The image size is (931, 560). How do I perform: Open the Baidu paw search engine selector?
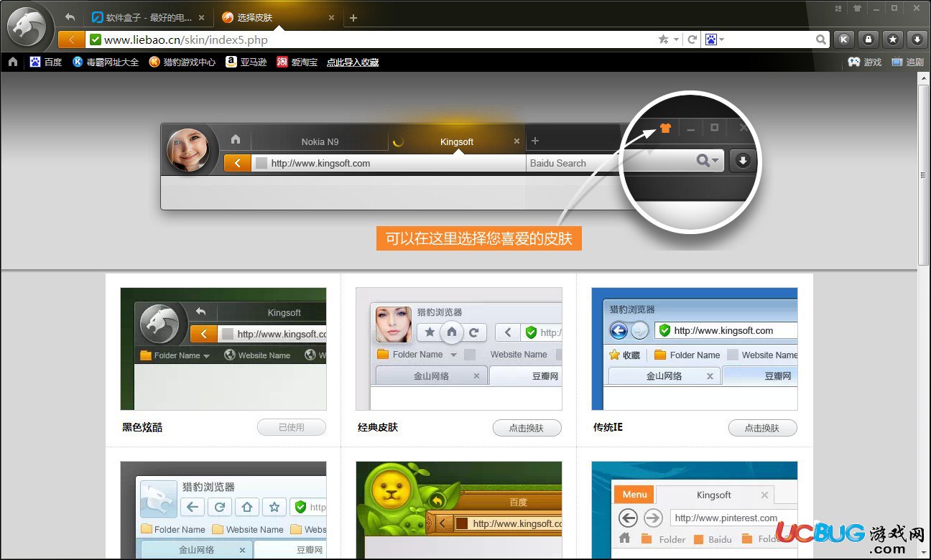(714, 39)
